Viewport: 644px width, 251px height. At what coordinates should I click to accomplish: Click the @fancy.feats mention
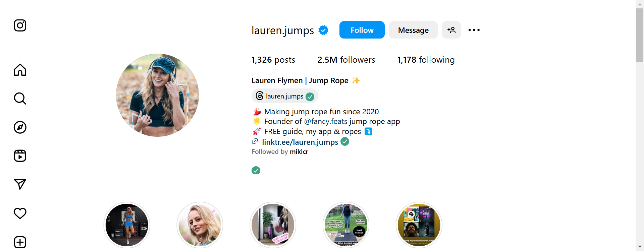click(x=326, y=121)
